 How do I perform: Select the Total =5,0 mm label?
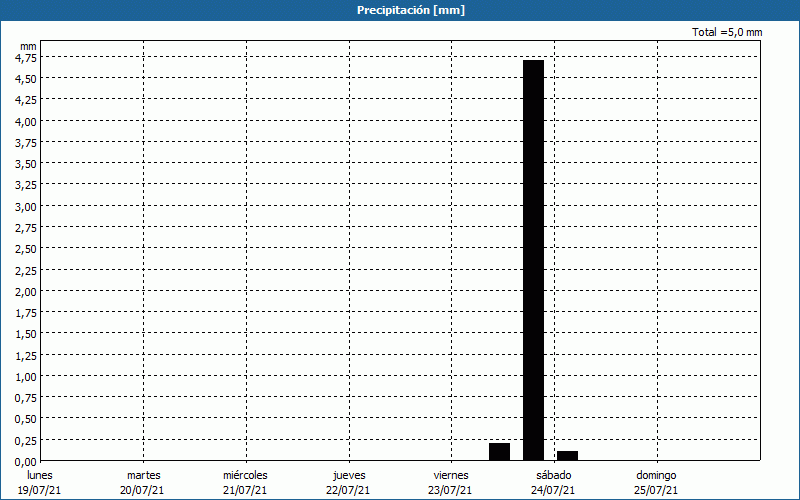(x=727, y=32)
